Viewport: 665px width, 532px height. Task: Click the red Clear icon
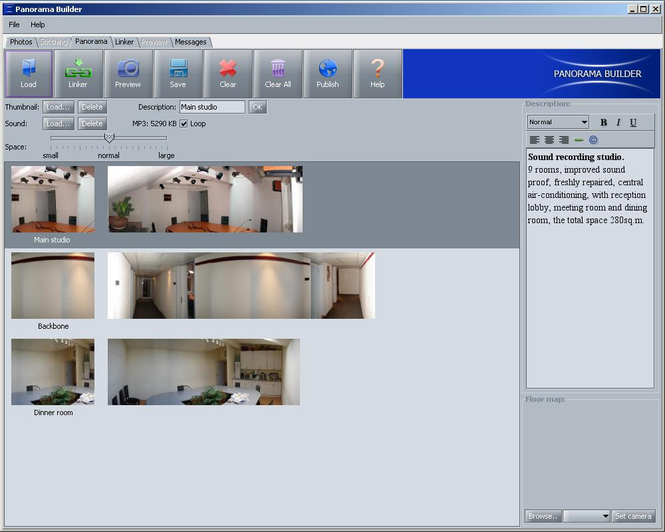tap(228, 74)
